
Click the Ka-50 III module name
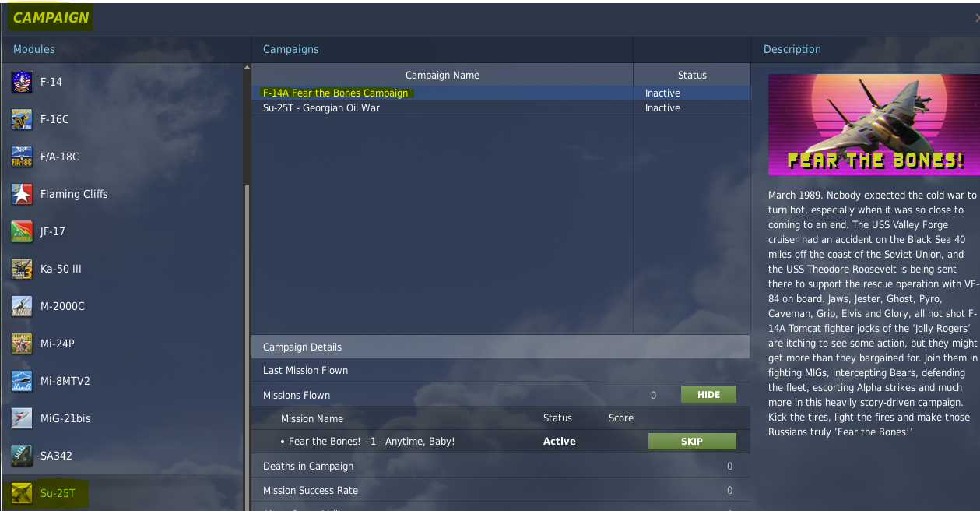pyautogui.click(x=61, y=269)
